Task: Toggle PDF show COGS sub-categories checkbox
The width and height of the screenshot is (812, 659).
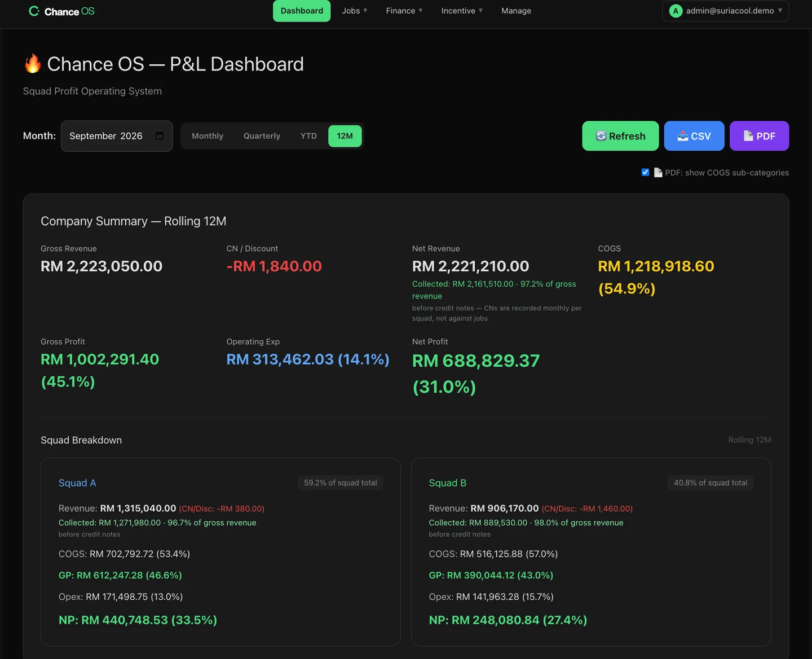Action: click(645, 172)
